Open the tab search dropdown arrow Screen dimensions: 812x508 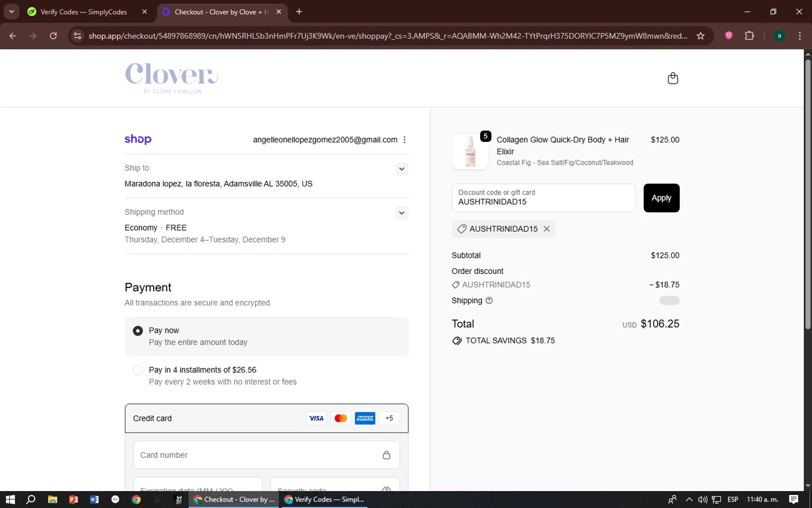click(11, 11)
